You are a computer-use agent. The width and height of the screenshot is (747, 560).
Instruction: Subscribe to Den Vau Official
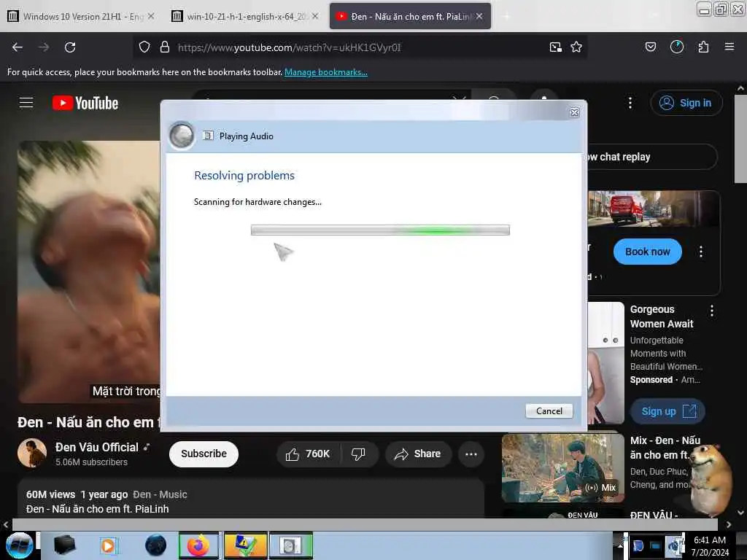click(204, 454)
